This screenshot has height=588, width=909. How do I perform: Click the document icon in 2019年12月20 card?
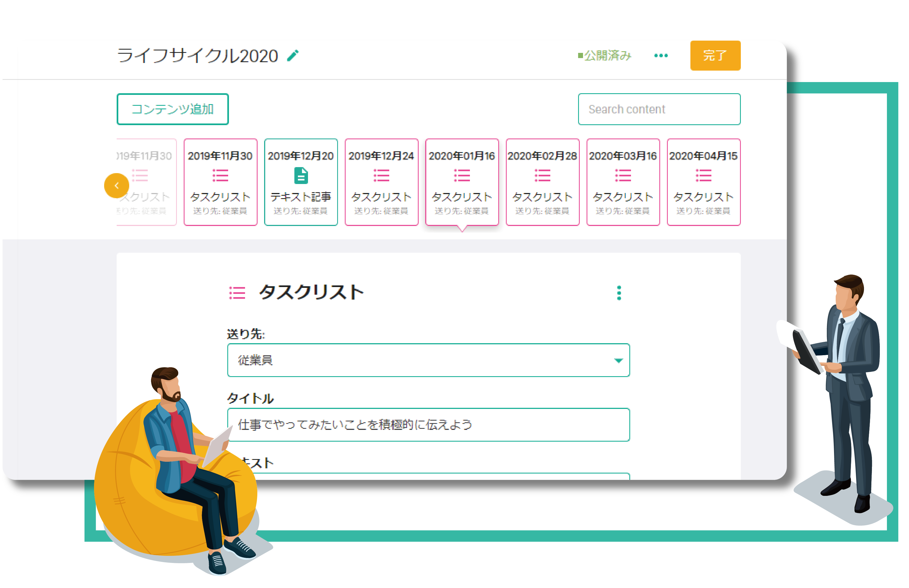301,176
